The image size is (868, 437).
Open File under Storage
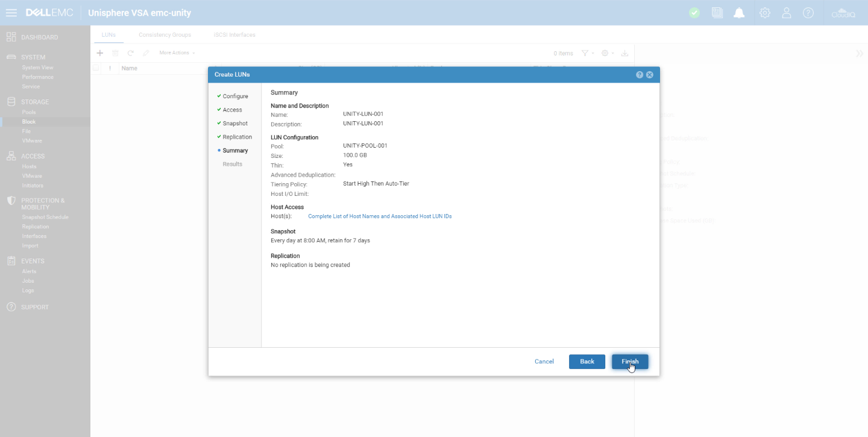tap(27, 131)
